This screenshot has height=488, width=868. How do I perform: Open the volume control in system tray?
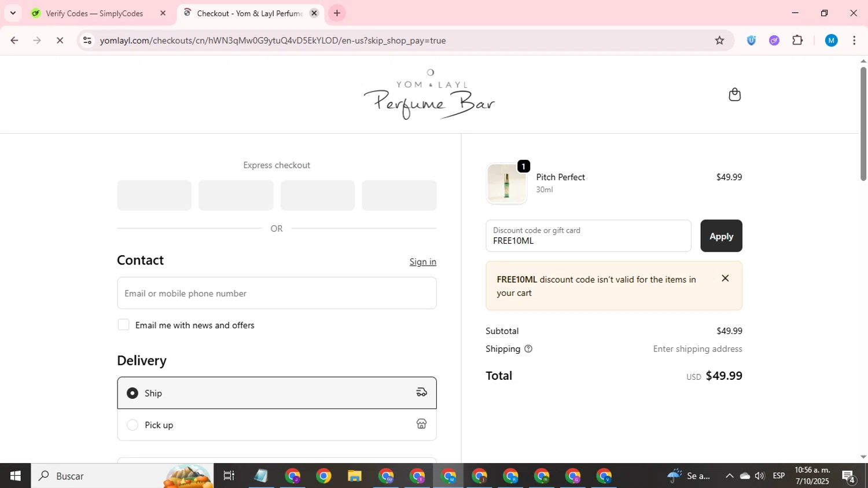click(x=760, y=476)
